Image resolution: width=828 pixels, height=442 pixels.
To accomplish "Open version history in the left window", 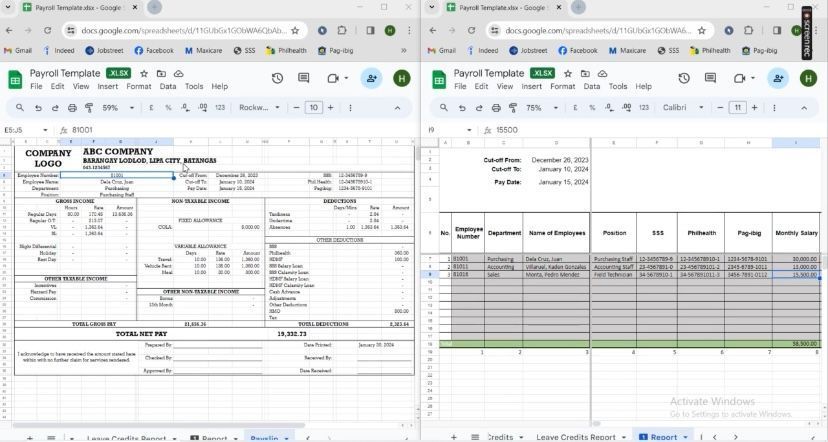I will click(278, 79).
